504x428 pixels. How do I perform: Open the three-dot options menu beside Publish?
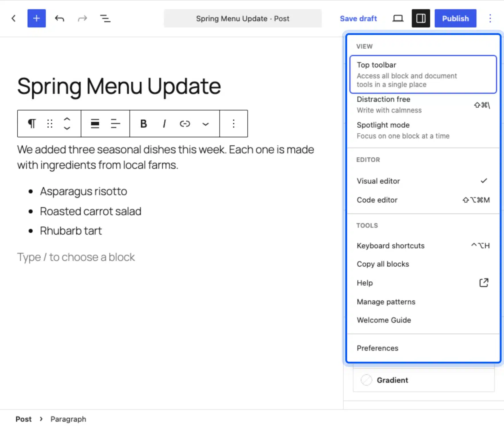pyautogui.click(x=490, y=18)
